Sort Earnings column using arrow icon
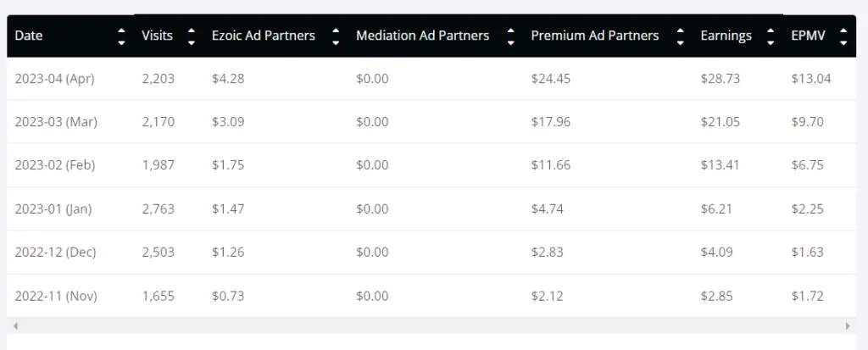This screenshot has width=868, height=350. tap(771, 36)
